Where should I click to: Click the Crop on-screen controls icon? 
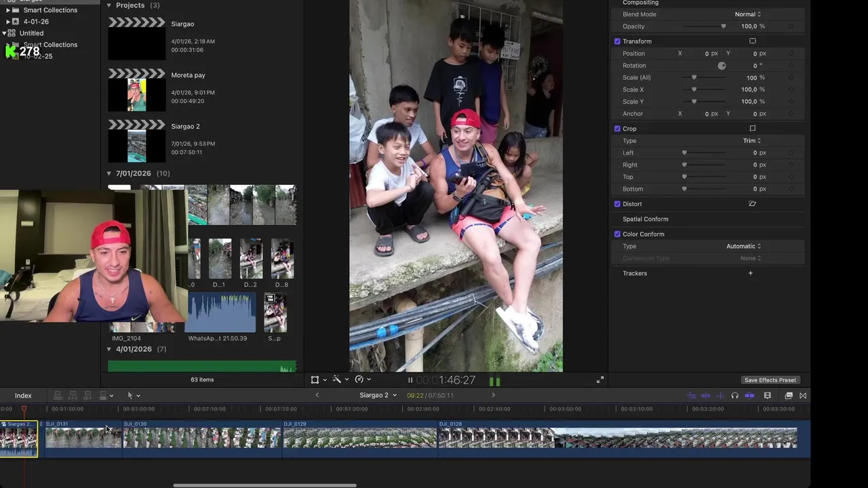(752, 129)
